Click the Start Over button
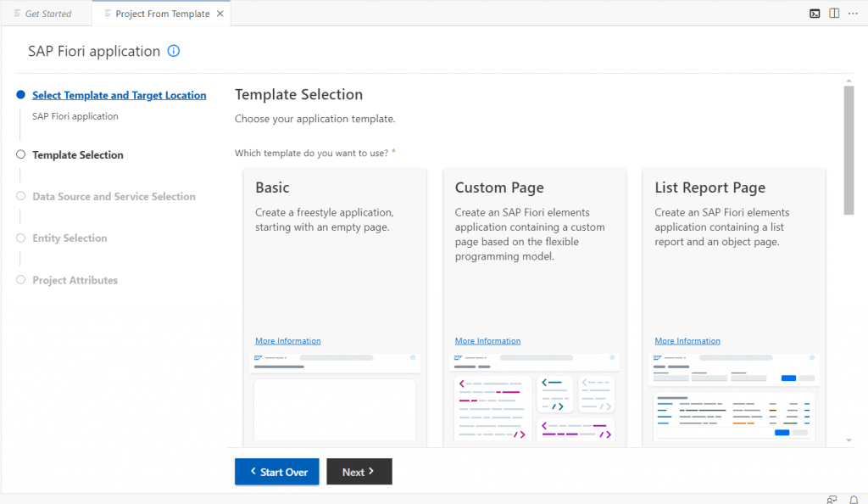Image resolution: width=868 pixels, height=504 pixels. pos(277,472)
